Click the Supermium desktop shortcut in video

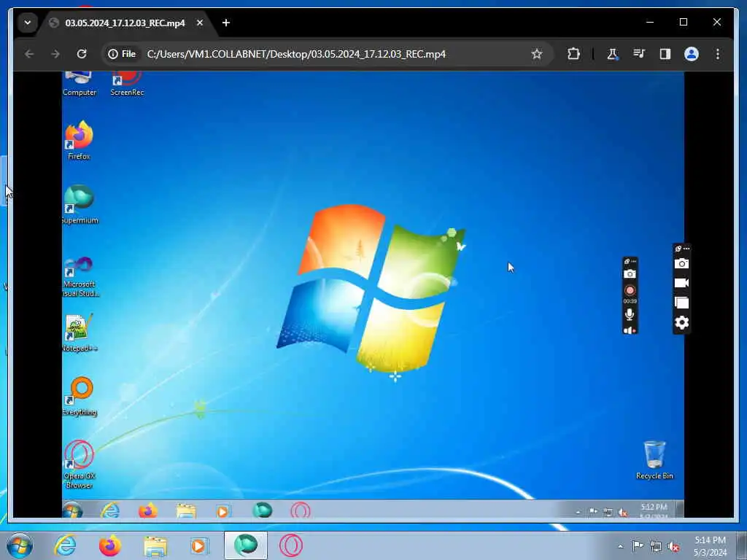[x=80, y=204]
